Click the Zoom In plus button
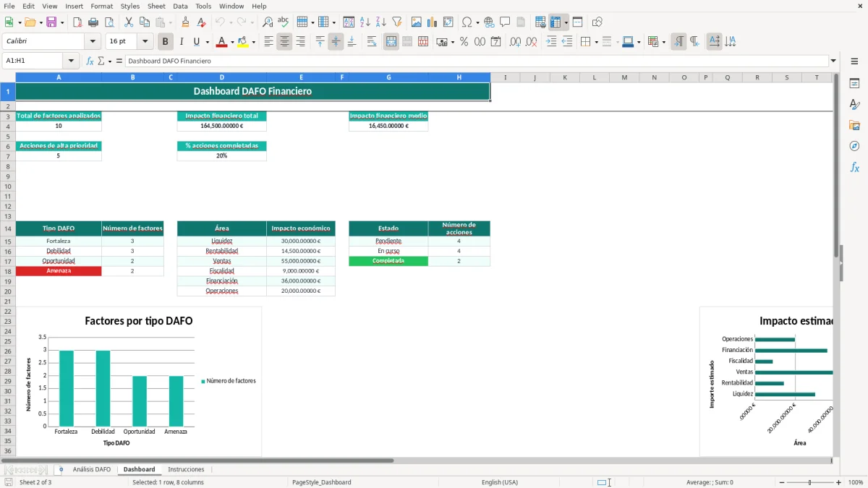Screen dimensions: 868x488 pyautogui.click(x=839, y=482)
